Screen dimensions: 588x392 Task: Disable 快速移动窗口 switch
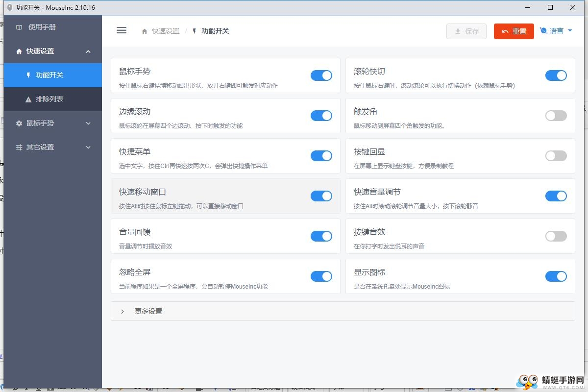(x=321, y=196)
